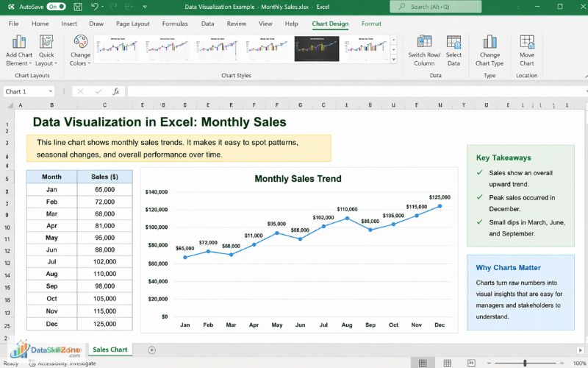588x368 pixels.
Task: Click the Add Chart Element icon
Action: click(x=19, y=42)
